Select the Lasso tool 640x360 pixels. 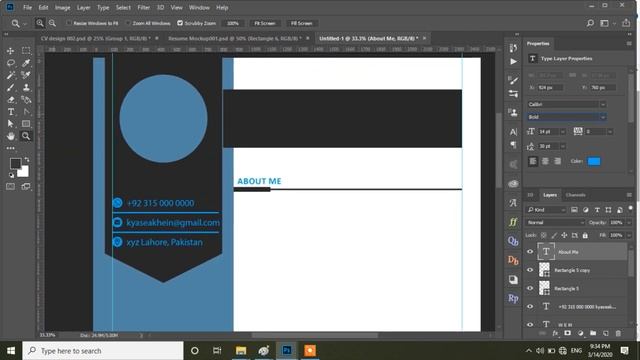tap(11, 63)
